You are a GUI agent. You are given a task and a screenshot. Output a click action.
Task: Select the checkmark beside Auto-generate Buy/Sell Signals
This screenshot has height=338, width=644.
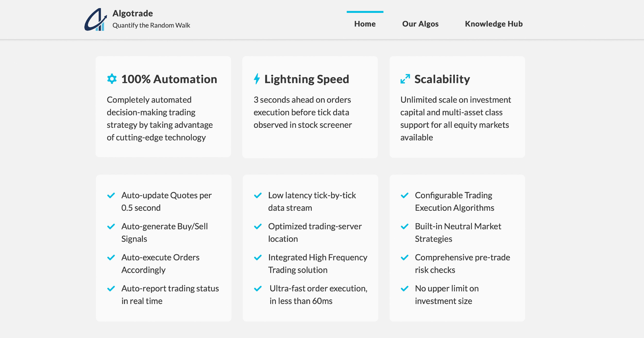pos(111,226)
